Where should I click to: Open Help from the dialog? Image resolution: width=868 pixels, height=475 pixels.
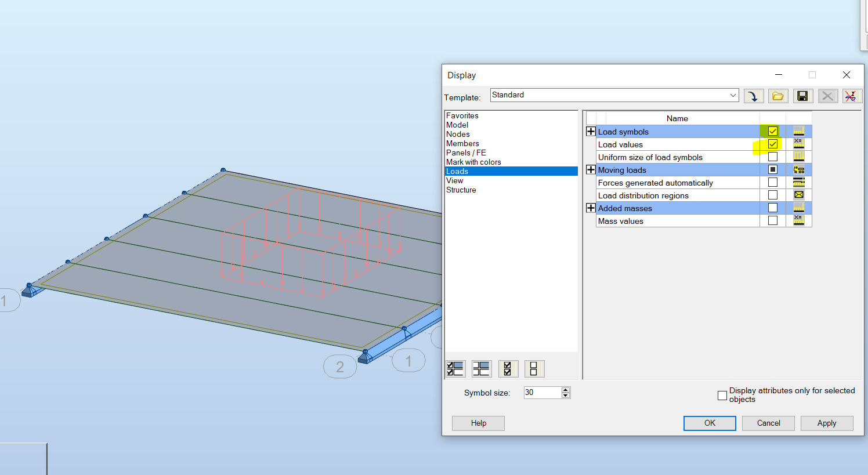pos(478,423)
